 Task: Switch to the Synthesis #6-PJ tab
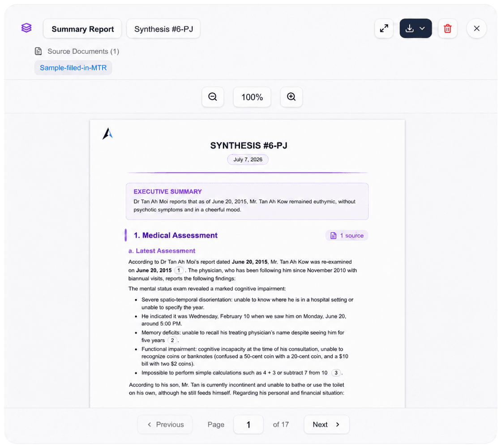[x=163, y=29]
